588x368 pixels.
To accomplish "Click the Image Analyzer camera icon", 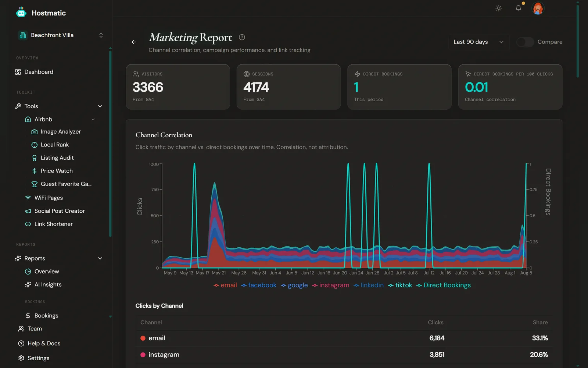I will point(35,132).
